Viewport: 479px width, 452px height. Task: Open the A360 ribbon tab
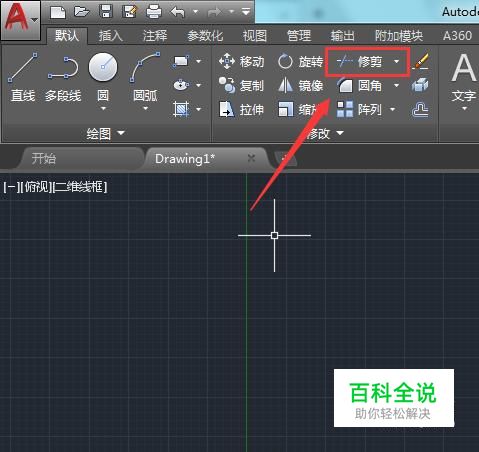click(x=457, y=35)
